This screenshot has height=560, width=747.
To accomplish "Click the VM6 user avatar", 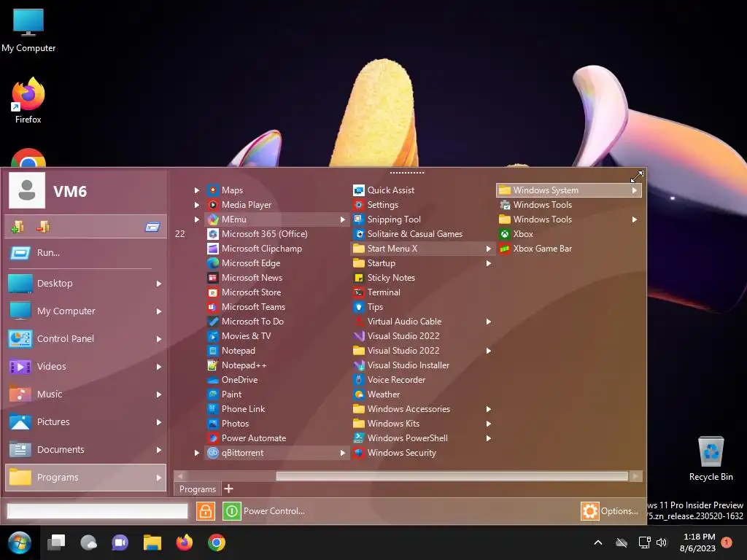I will coord(27,190).
